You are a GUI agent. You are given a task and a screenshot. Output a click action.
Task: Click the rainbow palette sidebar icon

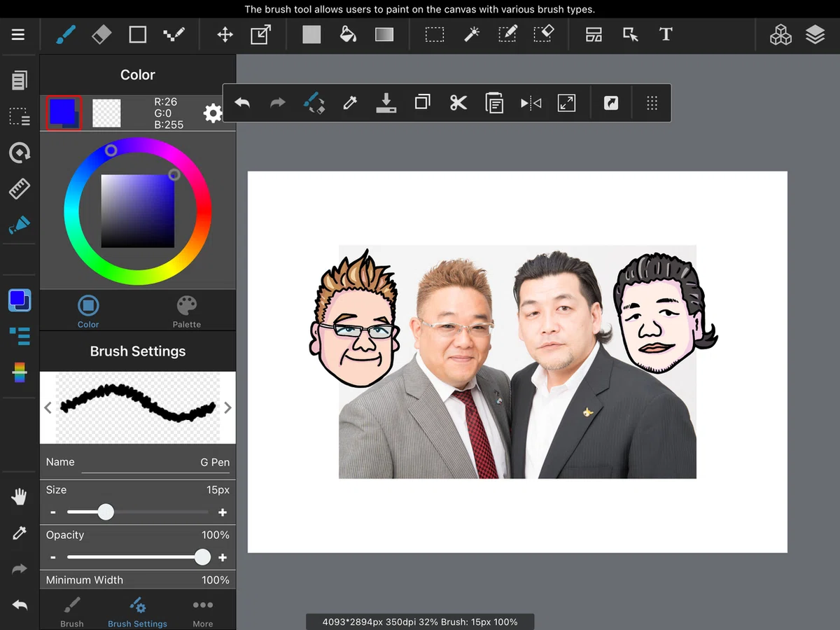pyautogui.click(x=20, y=372)
